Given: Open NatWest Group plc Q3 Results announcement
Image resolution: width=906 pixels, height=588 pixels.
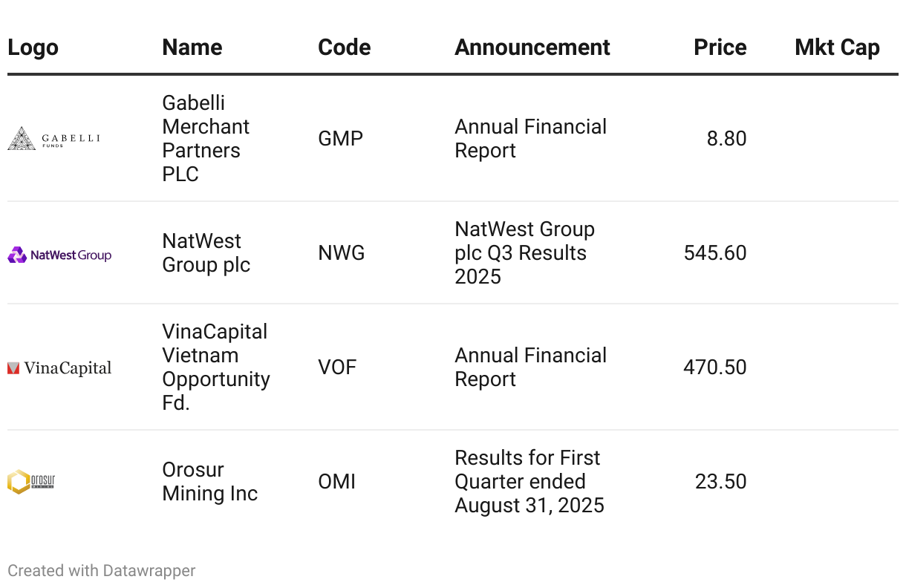Looking at the screenshot, I should (x=524, y=253).
